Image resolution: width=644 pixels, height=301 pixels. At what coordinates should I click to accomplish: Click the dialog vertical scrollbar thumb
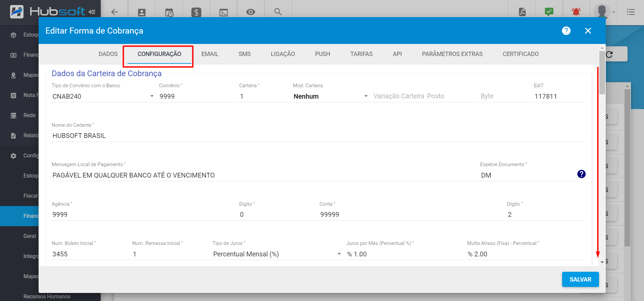pos(602,72)
